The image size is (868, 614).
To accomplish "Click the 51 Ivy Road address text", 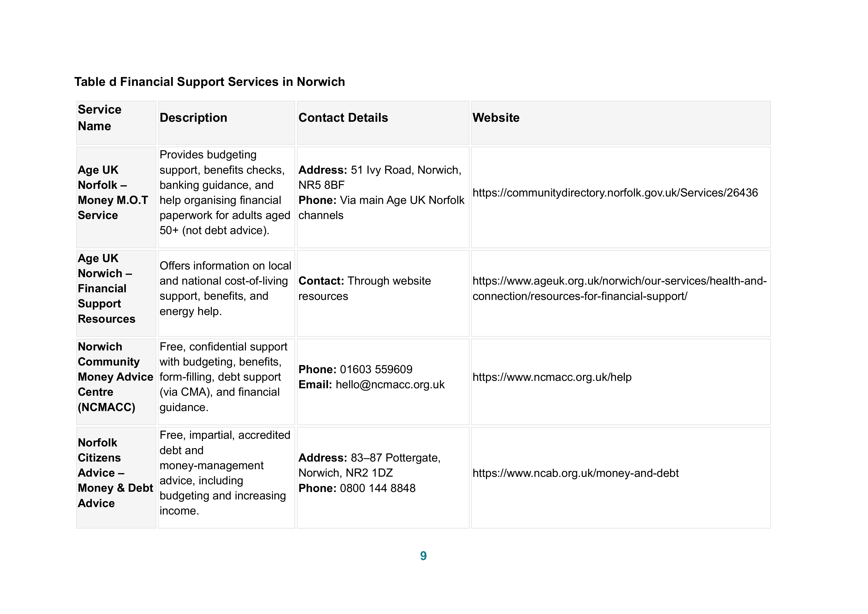I will 380,177.
